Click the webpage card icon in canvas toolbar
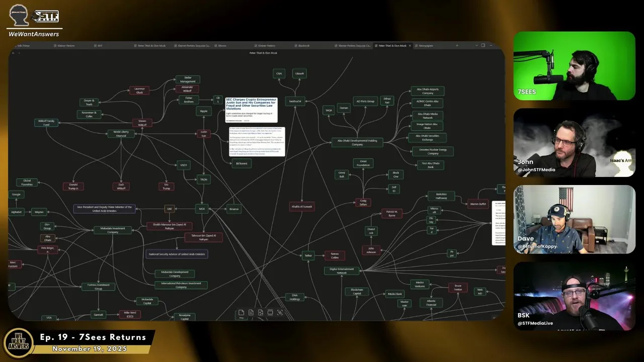This screenshot has height=362, width=644. 270,313
